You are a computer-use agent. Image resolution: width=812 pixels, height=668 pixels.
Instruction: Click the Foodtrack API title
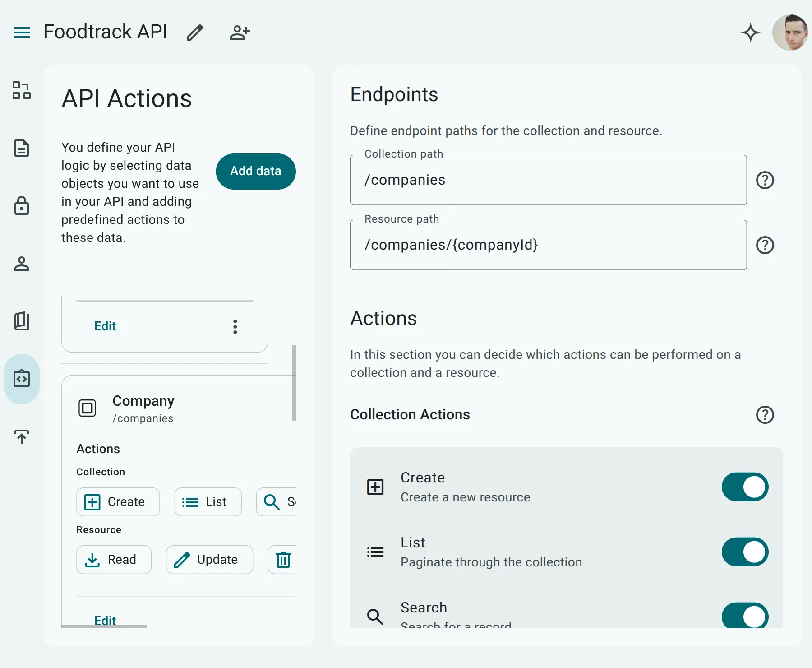(x=106, y=32)
